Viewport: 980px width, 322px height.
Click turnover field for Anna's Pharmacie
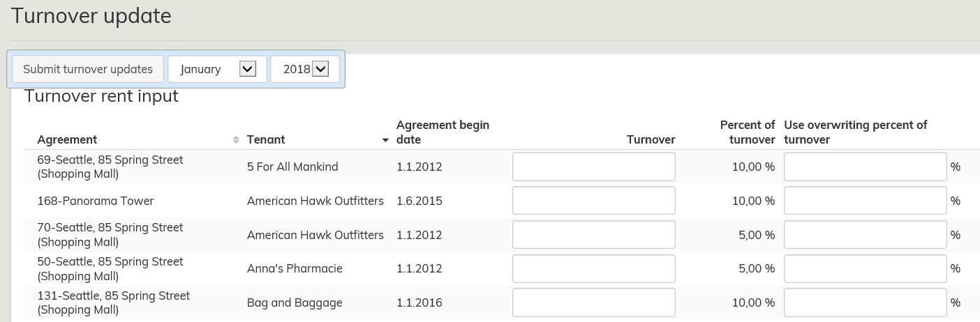point(593,268)
